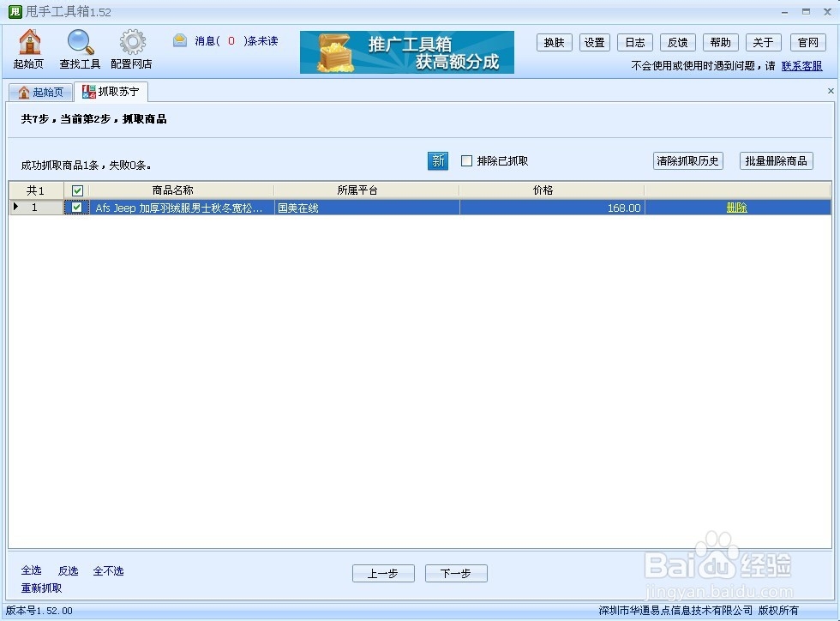Toggle the select-all checkbox in table header
This screenshot has height=621, width=840.
(76, 190)
